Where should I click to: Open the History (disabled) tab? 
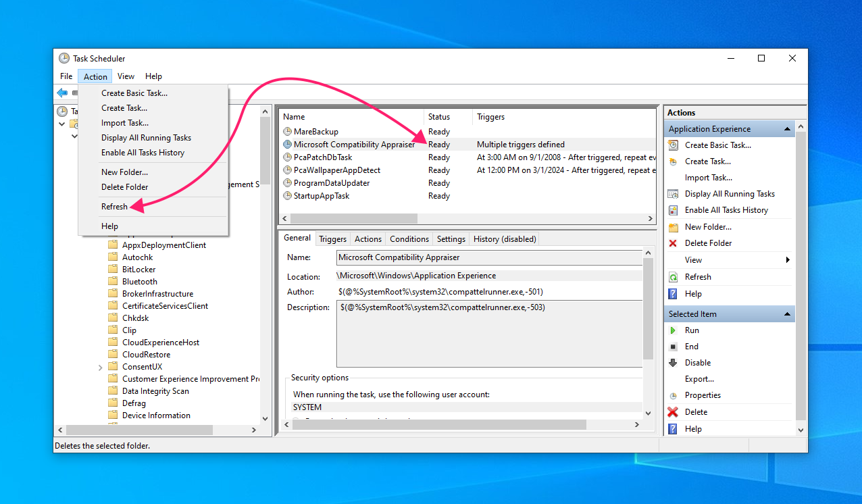[x=505, y=239]
